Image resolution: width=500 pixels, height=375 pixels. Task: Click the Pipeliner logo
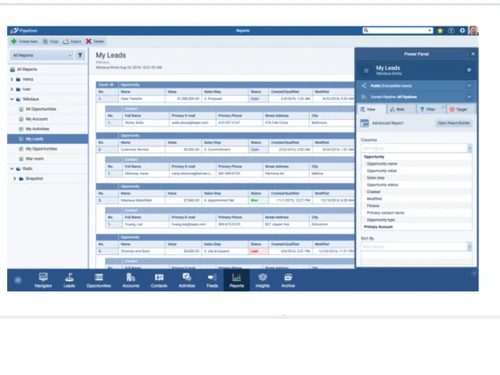pos(24,31)
